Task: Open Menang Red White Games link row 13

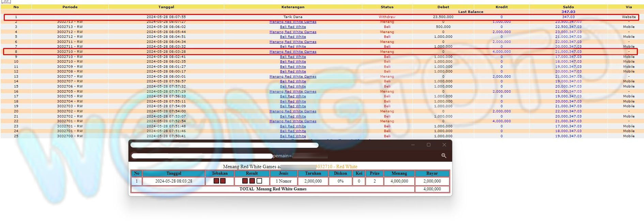Action: (293, 77)
